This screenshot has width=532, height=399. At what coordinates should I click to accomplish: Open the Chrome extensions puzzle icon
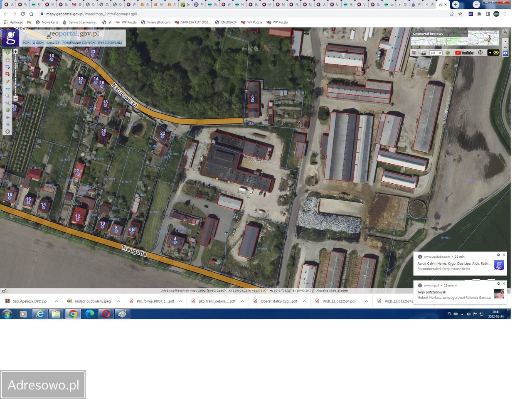point(479,14)
